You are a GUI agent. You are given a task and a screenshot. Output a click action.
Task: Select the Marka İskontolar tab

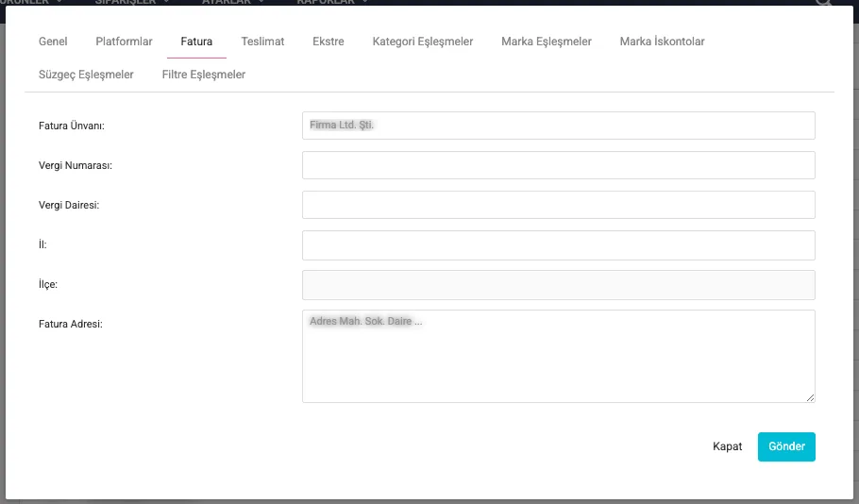coord(662,42)
